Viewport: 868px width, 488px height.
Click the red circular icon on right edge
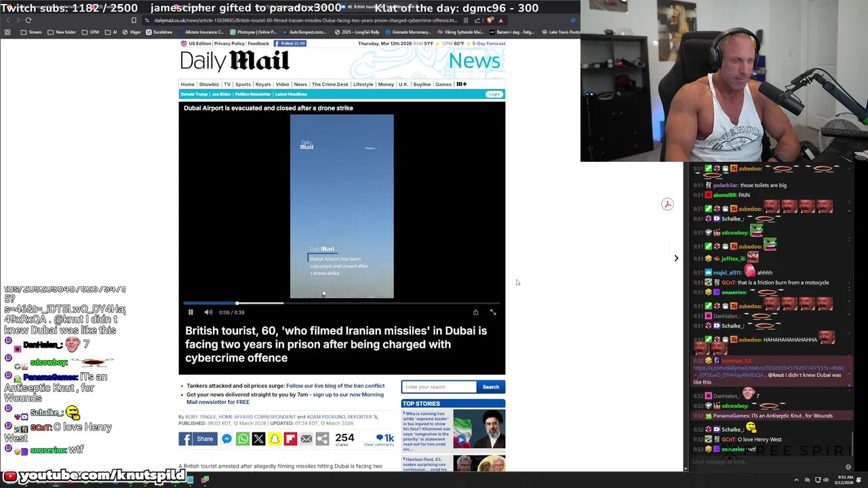[667, 204]
